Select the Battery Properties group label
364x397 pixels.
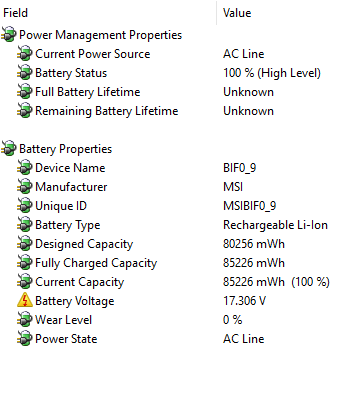65,149
